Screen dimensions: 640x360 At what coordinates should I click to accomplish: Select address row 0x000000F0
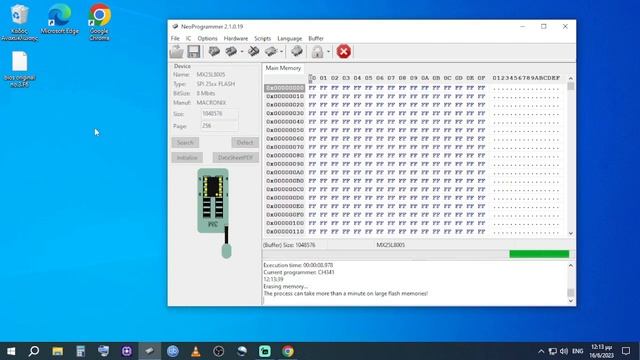(284, 215)
